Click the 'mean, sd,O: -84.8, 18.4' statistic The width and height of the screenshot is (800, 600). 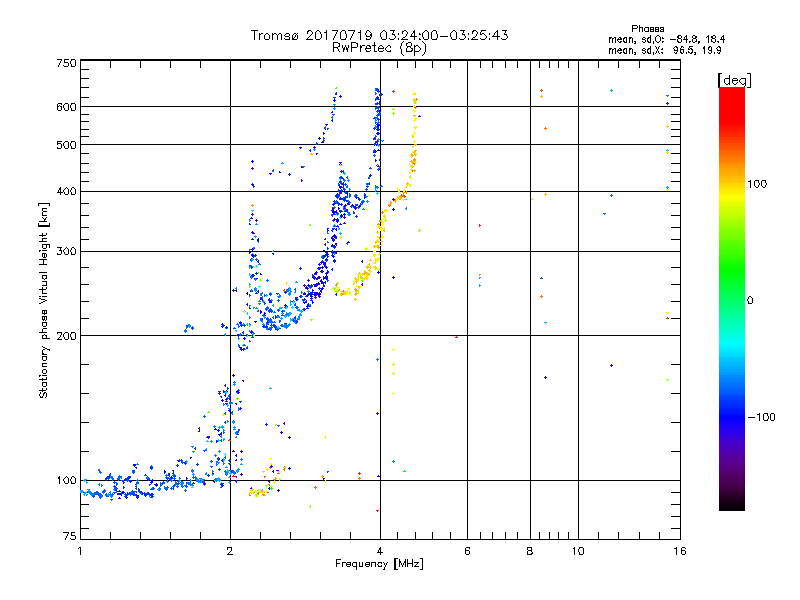[x=666, y=39]
